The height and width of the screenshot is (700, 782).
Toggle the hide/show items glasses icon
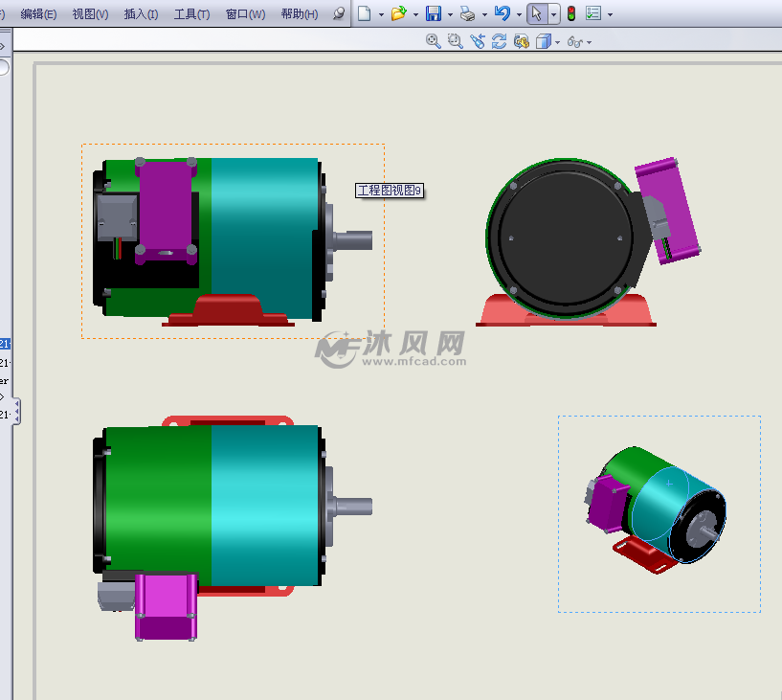click(x=574, y=41)
